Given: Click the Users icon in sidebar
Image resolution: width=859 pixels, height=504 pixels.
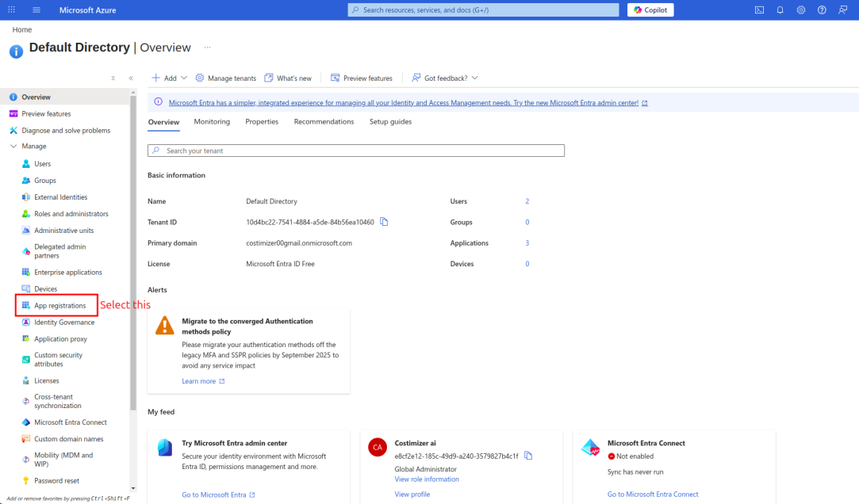Looking at the screenshot, I should 25,163.
